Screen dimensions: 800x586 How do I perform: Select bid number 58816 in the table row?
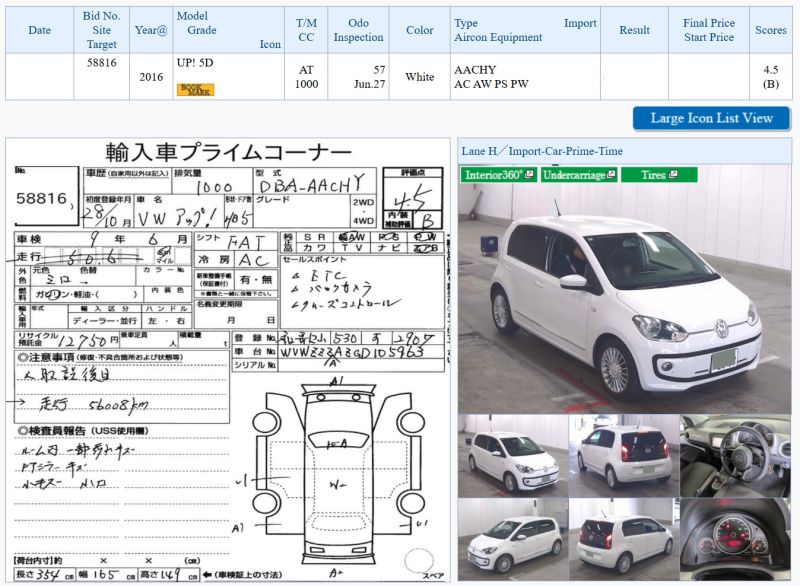click(102, 63)
